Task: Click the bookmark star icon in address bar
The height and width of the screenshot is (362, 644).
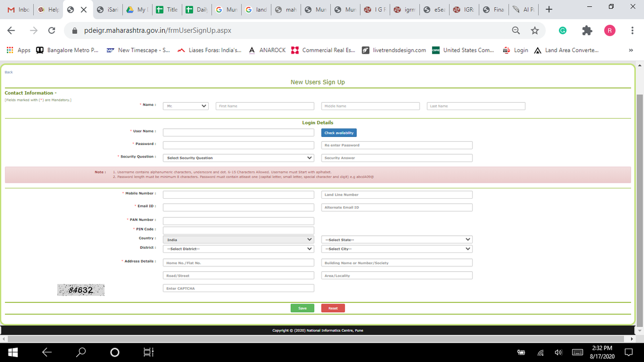Action: point(535,31)
